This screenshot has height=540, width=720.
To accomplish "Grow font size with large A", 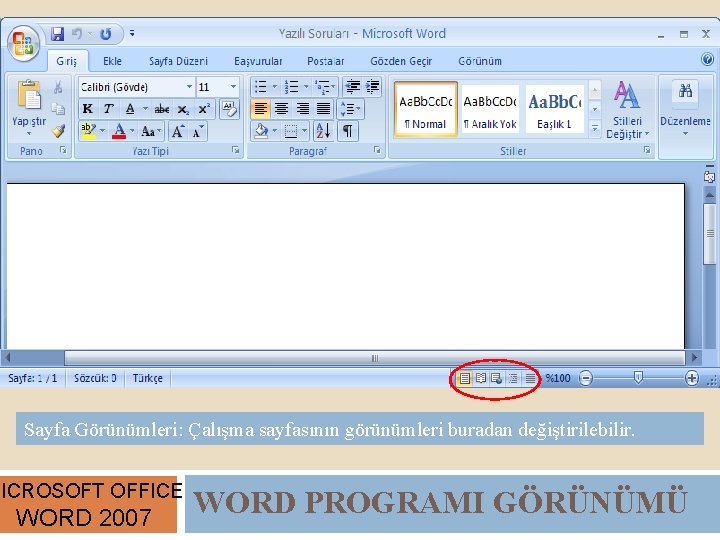I will tap(178, 132).
